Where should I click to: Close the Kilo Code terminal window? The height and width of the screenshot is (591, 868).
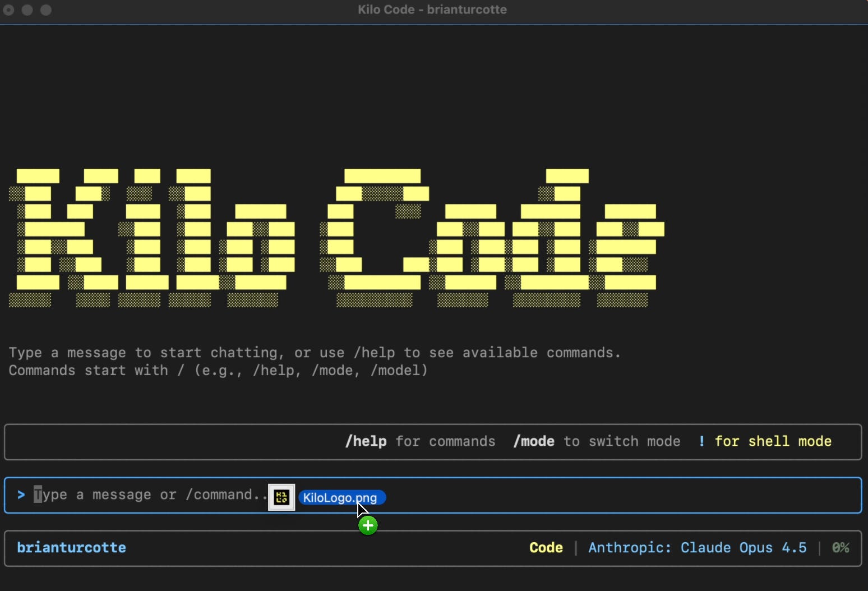tap(8, 10)
